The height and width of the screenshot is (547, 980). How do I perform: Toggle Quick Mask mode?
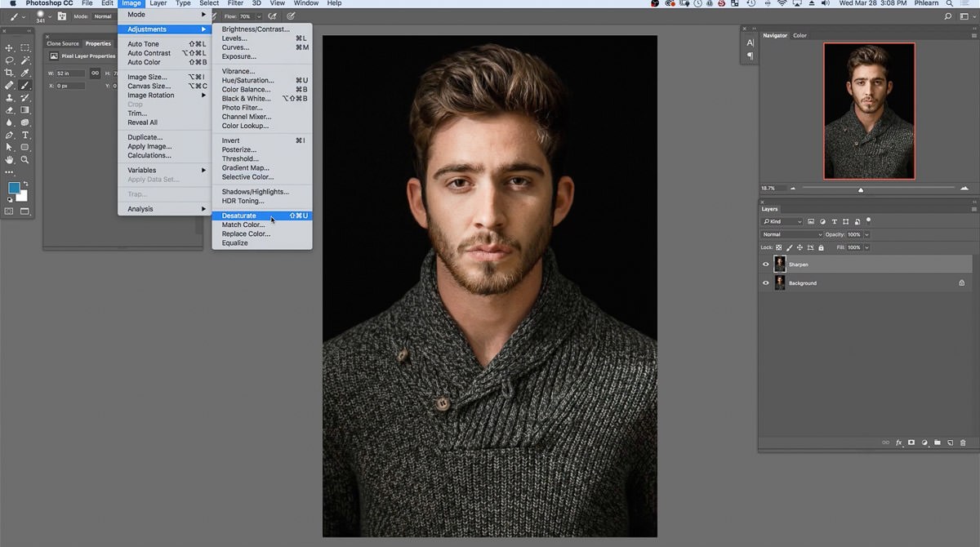(10, 211)
